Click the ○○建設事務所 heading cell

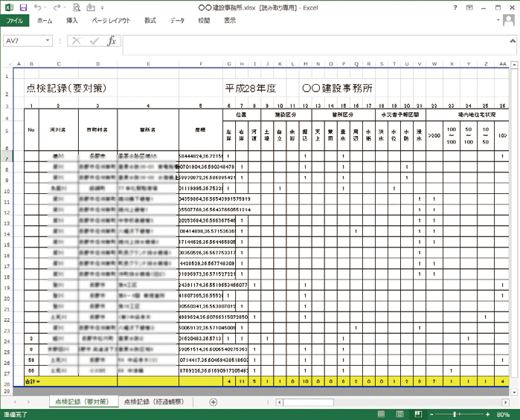pos(337,88)
